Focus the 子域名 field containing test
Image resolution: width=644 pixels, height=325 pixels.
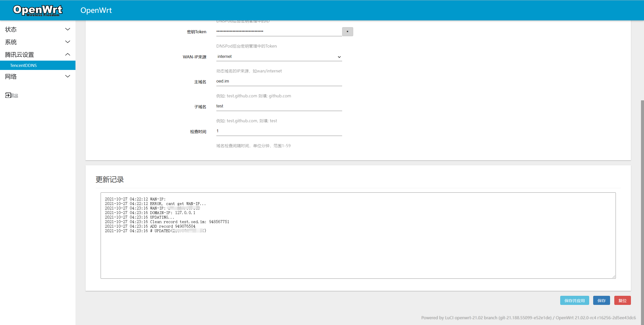click(x=279, y=106)
